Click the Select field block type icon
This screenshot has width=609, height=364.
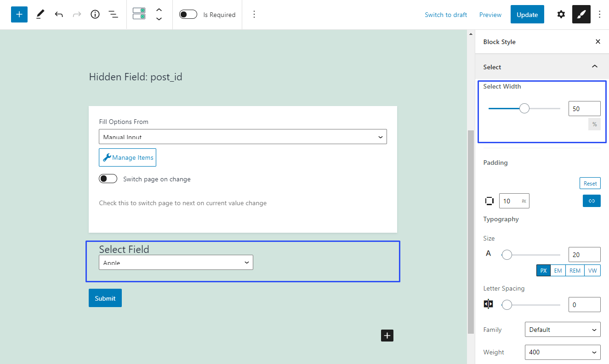[139, 14]
